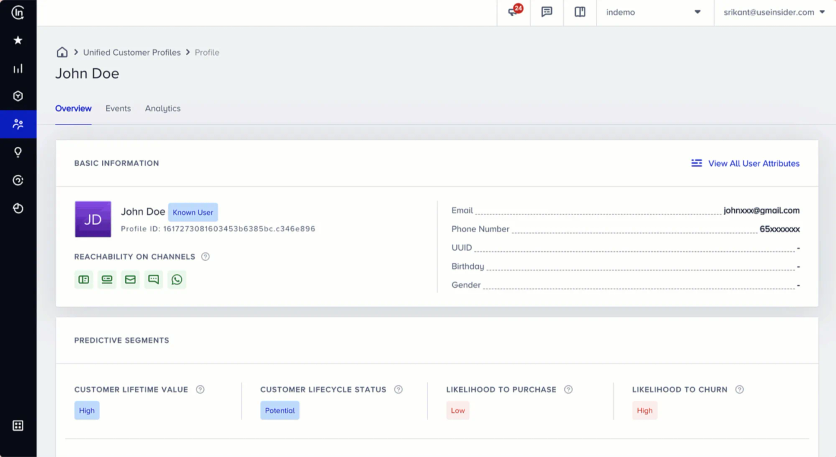Click the WhatsApp reachability channel icon
Image resolution: width=836 pixels, height=457 pixels.
[x=177, y=279]
